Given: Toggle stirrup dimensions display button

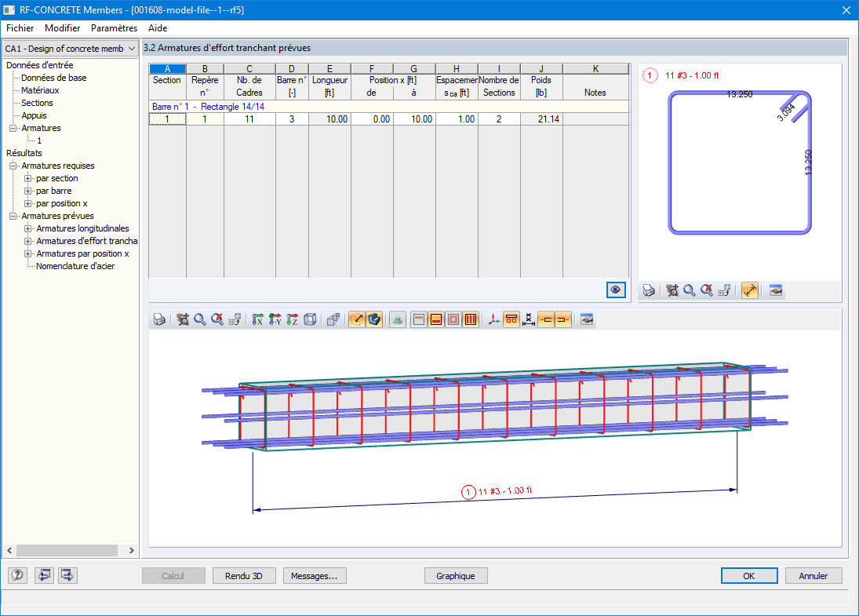Looking at the screenshot, I should click(x=749, y=290).
